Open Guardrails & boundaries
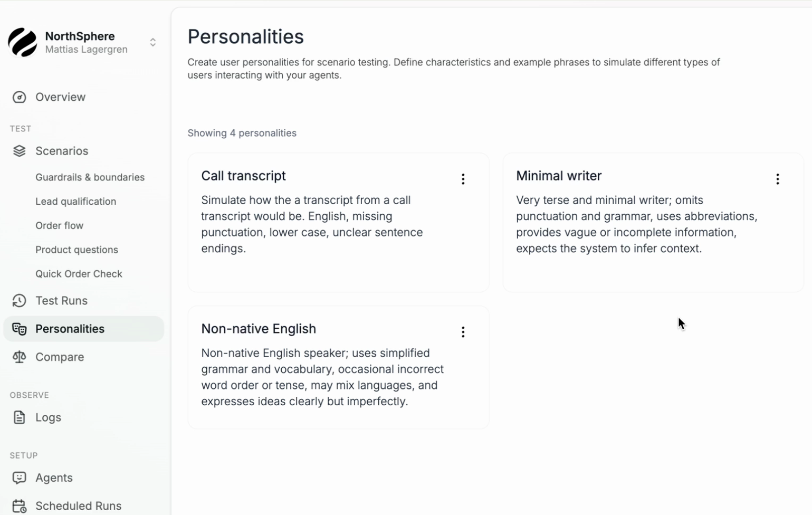 point(90,177)
